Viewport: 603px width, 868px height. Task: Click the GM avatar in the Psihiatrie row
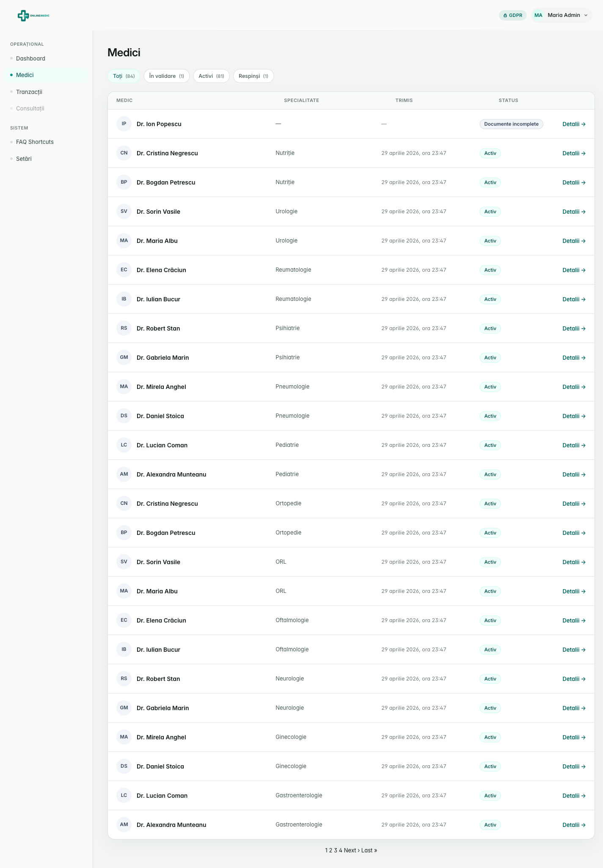(x=124, y=358)
